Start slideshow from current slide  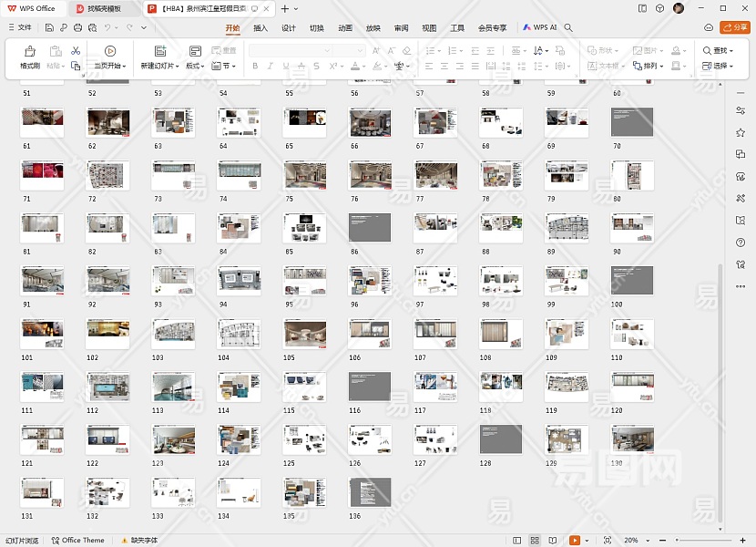tap(110, 52)
